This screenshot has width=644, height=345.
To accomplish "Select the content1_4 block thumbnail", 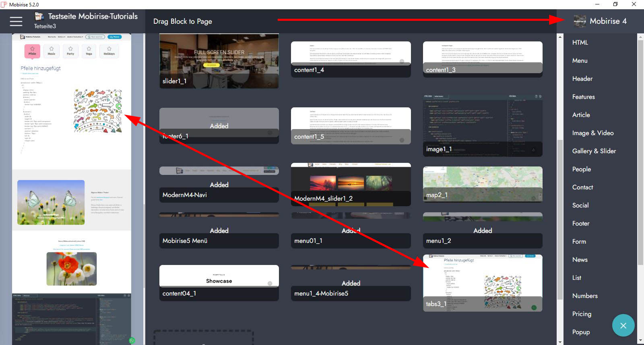I will pos(351,60).
